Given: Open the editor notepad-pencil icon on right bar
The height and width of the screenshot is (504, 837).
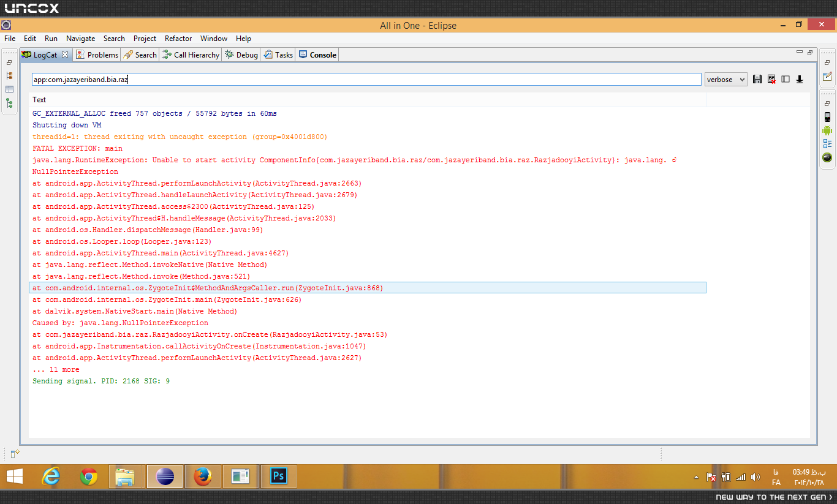Looking at the screenshot, I should pyautogui.click(x=827, y=77).
